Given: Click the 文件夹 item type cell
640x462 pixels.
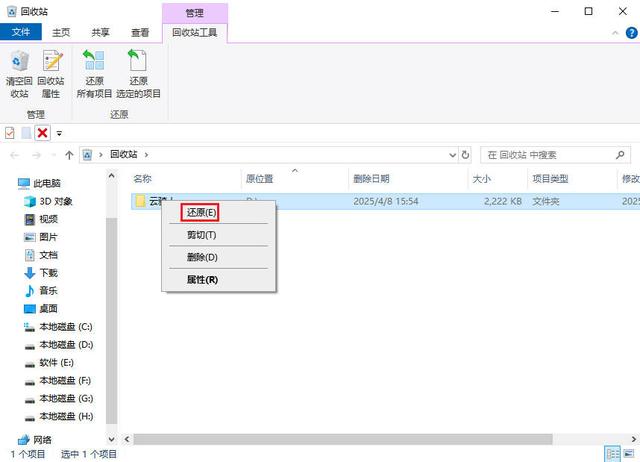Looking at the screenshot, I should click(546, 201).
